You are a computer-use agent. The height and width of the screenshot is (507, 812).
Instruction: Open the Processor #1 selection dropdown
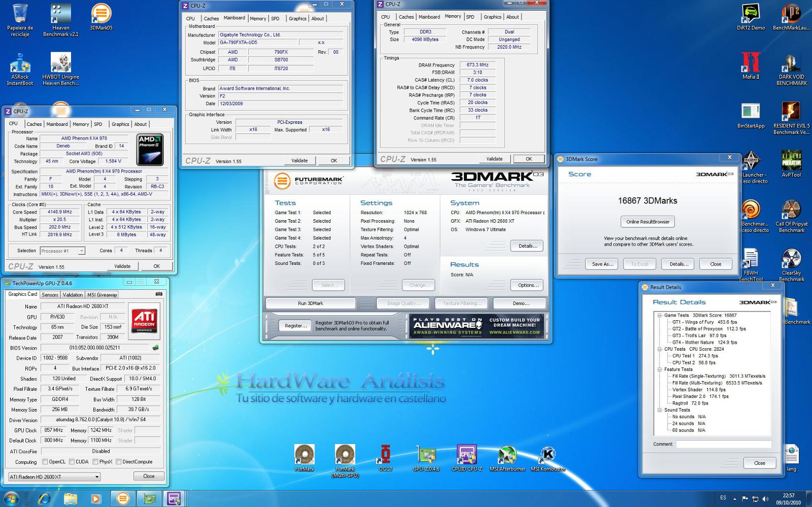pyautogui.click(x=62, y=251)
